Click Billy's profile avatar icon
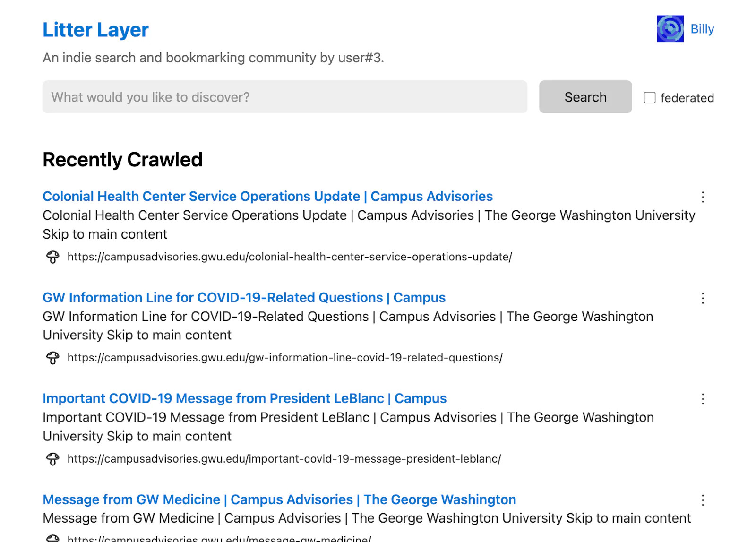 point(670,29)
